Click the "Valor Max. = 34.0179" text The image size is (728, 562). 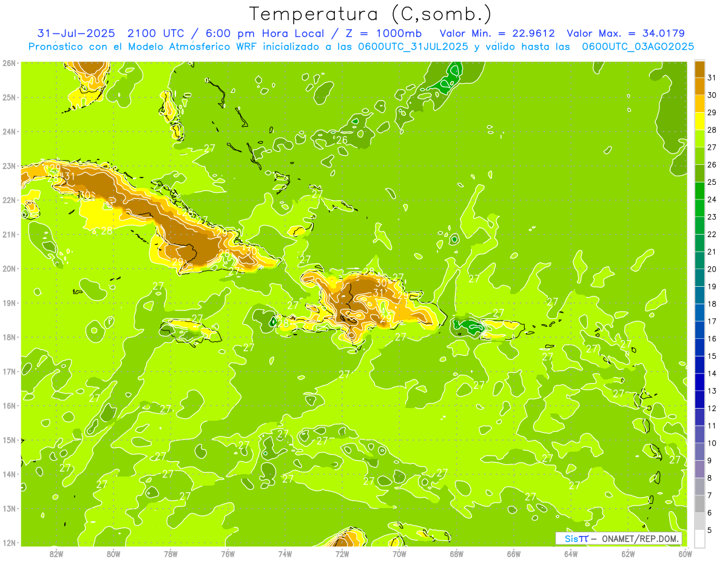point(625,33)
